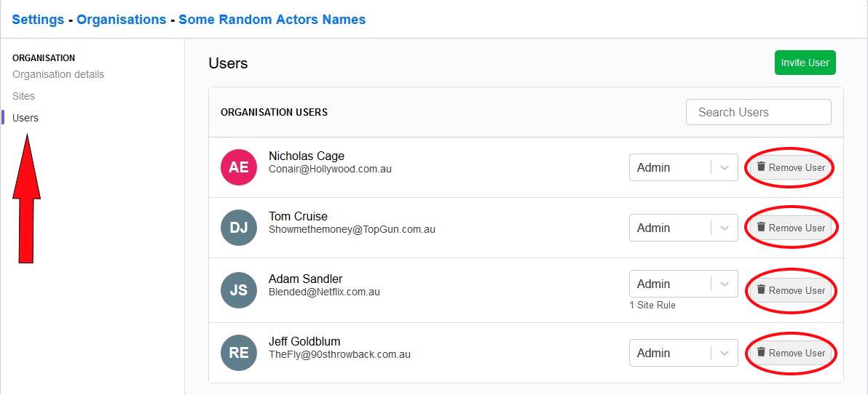Viewport: 868px width, 395px height.
Task: Click the Some Random Actors Names link
Action: click(x=272, y=20)
